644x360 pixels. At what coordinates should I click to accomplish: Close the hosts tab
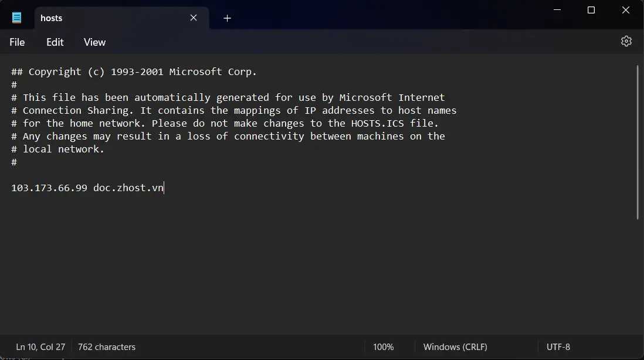click(194, 18)
